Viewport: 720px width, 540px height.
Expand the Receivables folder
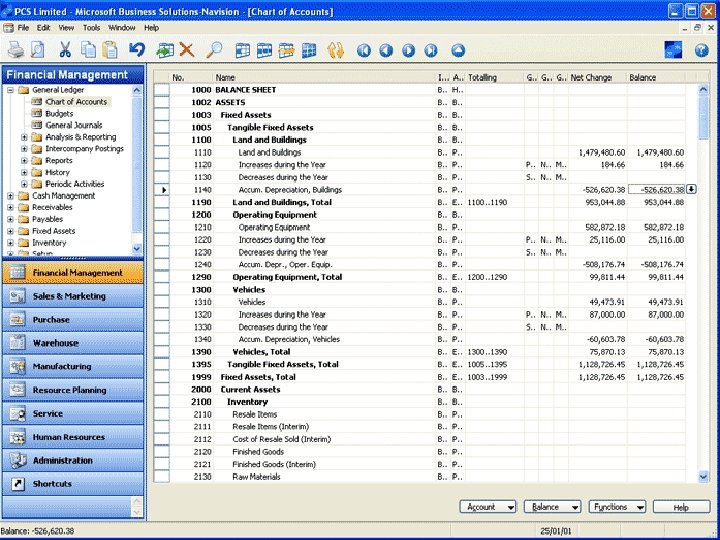click(x=11, y=208)
